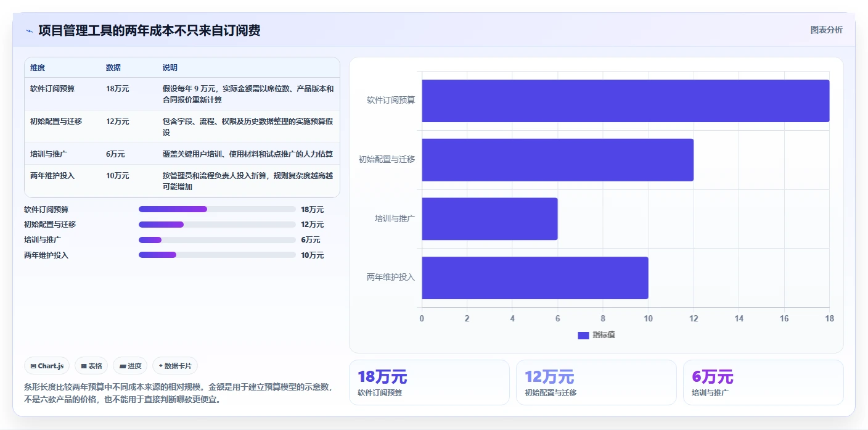Select the Chart.js chip
Image resolution: width=868 pixels, height=430 pixels.
point(47,366)
